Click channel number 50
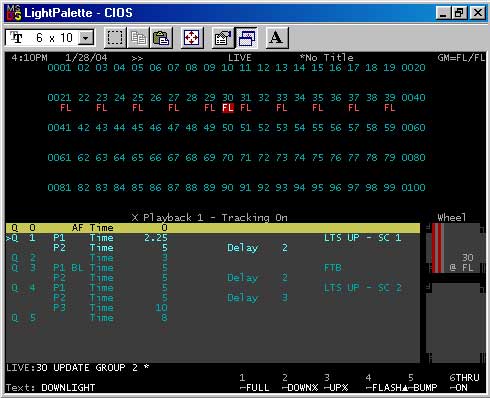The height and width of the screenshot is (398, 490). click(x=228, y=128)
